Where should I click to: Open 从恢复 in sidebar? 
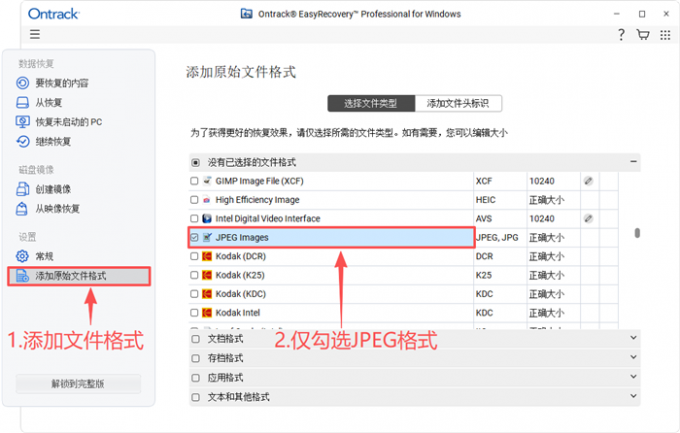(49, 102)
